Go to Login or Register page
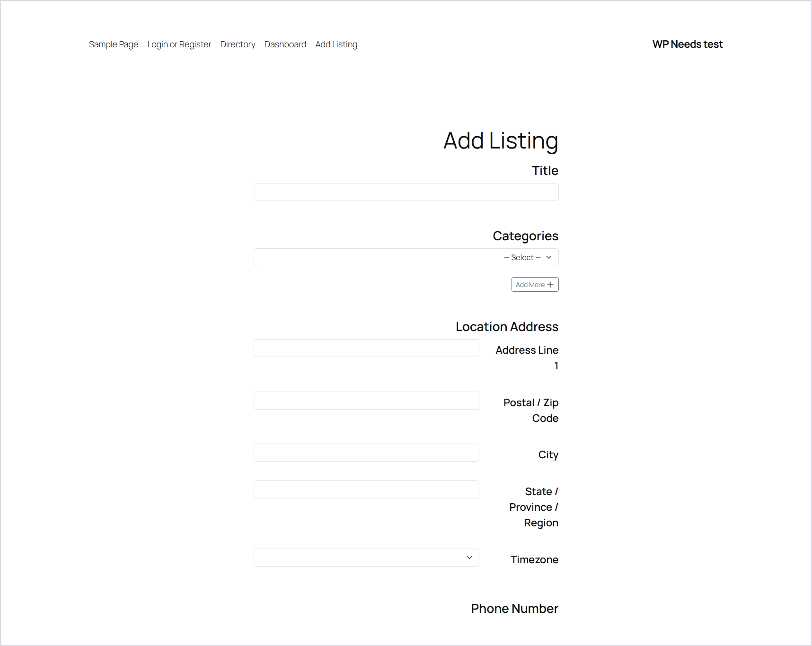The image size is (812, 646). click(179, 44)
